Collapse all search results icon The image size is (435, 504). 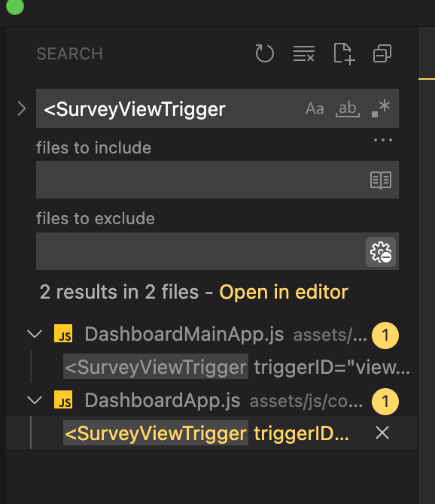point(382,53)
